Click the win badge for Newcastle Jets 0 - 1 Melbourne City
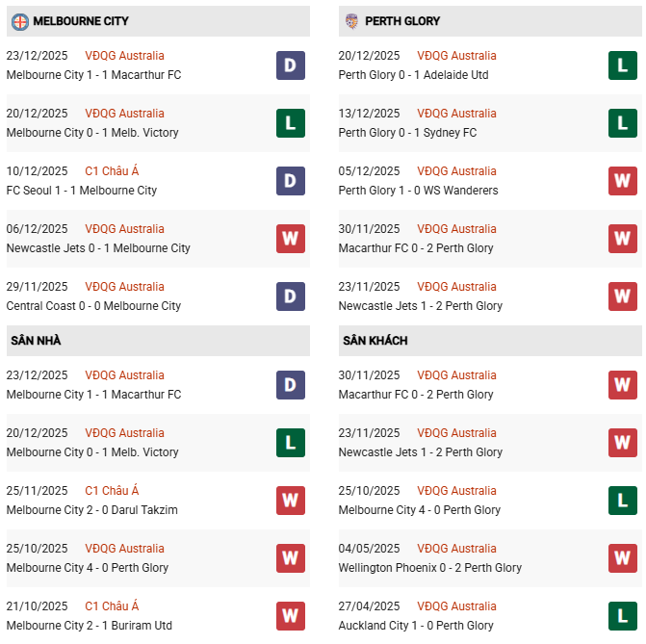The image size is (646, 644). coord(290,239)
